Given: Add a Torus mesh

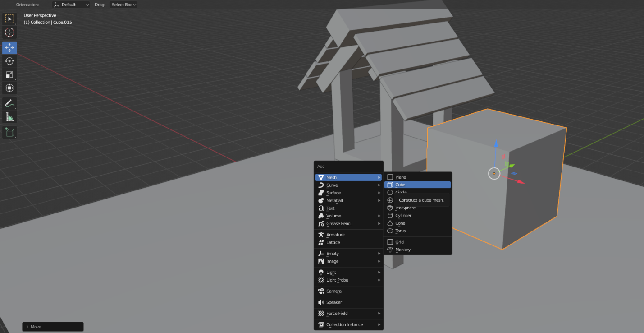Looking at the screenshot, I should [418, 231].
